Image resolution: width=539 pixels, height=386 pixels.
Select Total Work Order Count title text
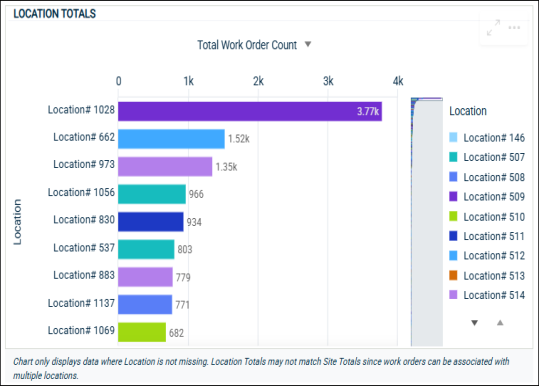click(x=247, y=45)
